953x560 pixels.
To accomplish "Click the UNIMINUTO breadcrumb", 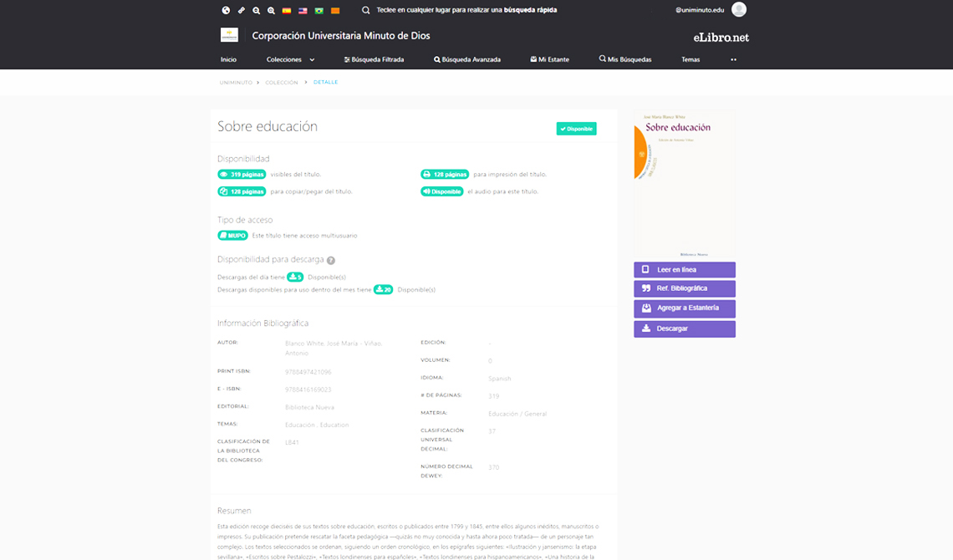I will tap(236, 83).
